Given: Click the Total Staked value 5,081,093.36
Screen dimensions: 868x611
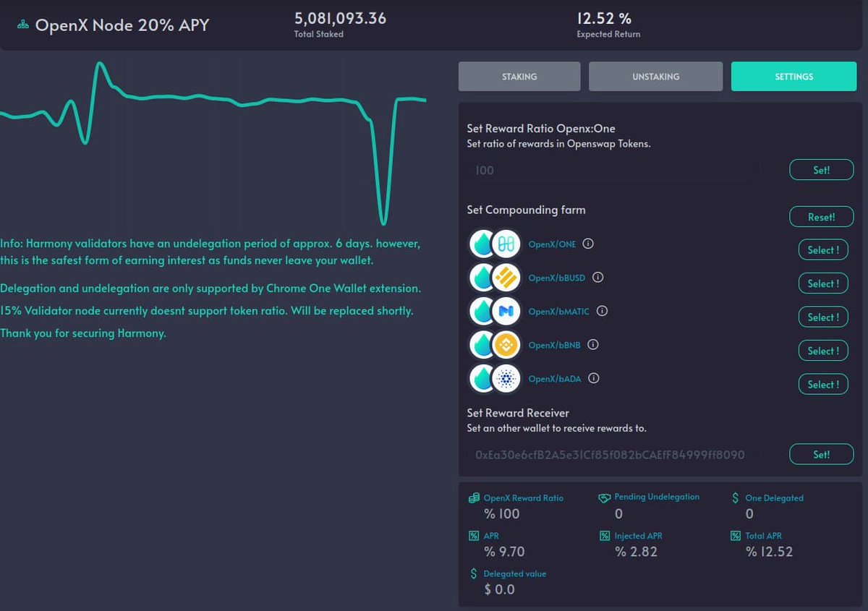Looking at the screenshot, I should pos(340,19).
